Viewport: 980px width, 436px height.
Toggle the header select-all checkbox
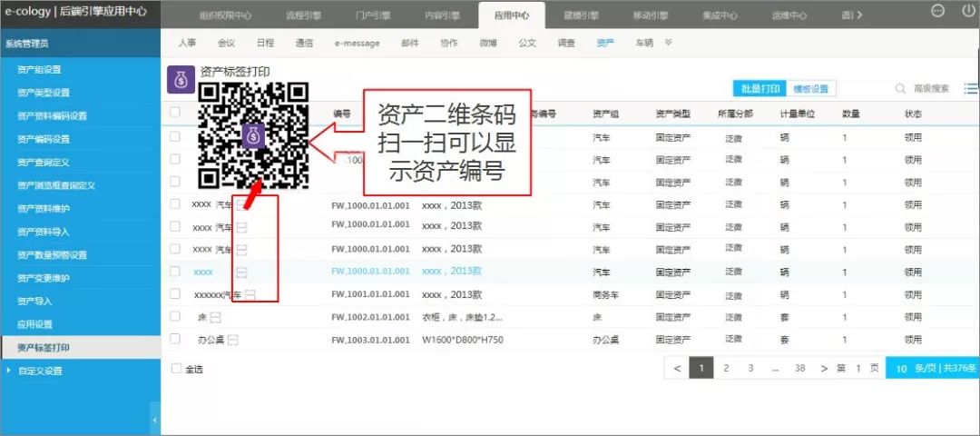pos(175,113)
